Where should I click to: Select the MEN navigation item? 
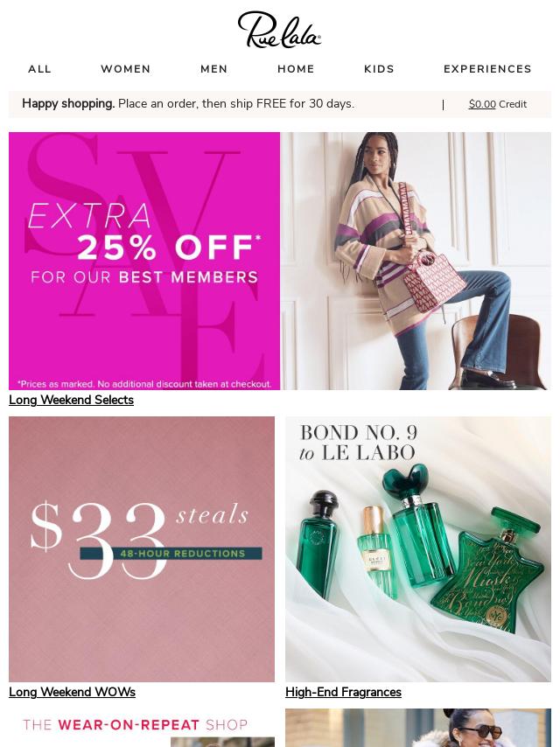(x=214, y=69)
